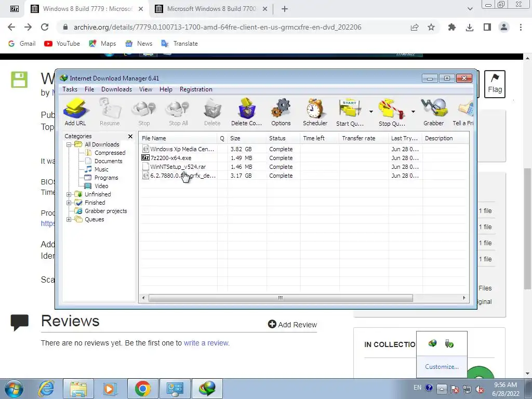Screen dimensions: 532x399
Task: Open a new Chrome tab
Action: (x=285, y=9)
